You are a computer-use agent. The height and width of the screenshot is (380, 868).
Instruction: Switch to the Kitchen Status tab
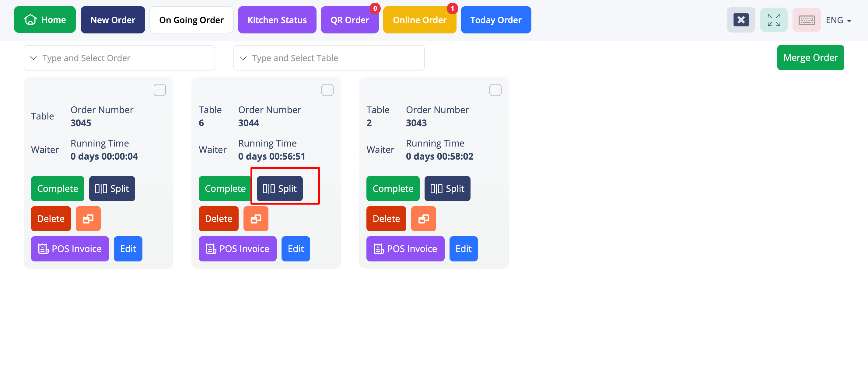coord(277,20)
